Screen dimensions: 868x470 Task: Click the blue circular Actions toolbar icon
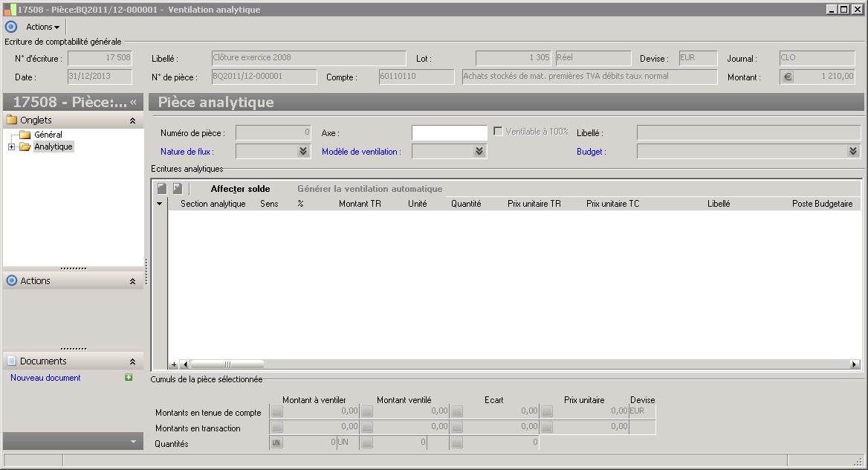tap(11, 27)
